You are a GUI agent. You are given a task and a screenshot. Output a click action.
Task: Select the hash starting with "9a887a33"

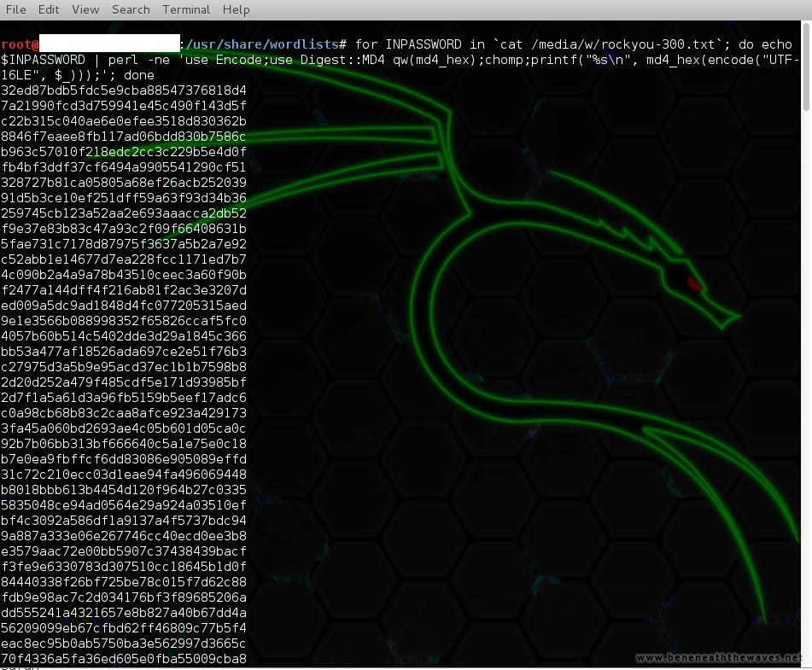click(x=124, y=536)
